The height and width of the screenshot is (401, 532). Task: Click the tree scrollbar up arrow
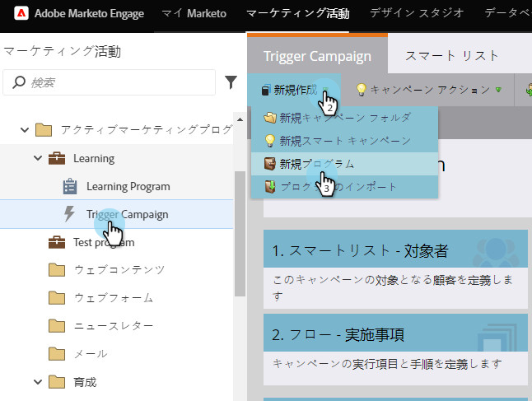click(x=240, y=119)
